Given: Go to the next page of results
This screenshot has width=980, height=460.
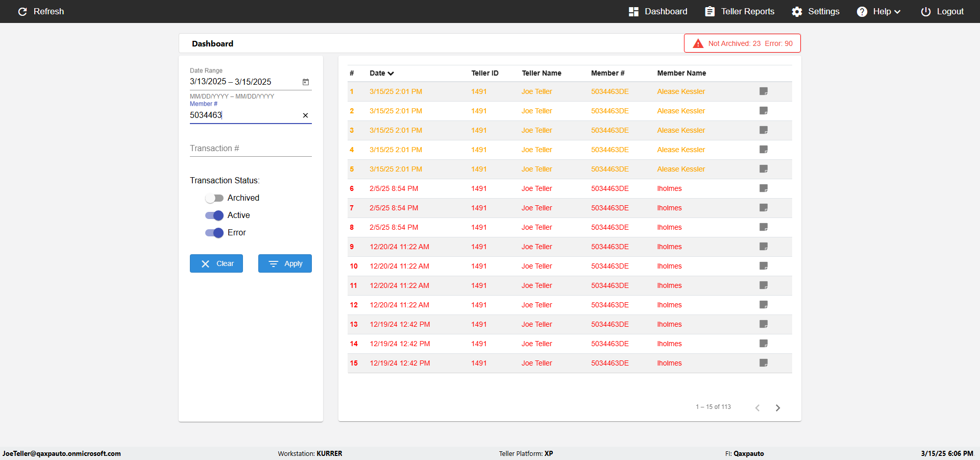Looking at the screenshot, I should 778,407.
